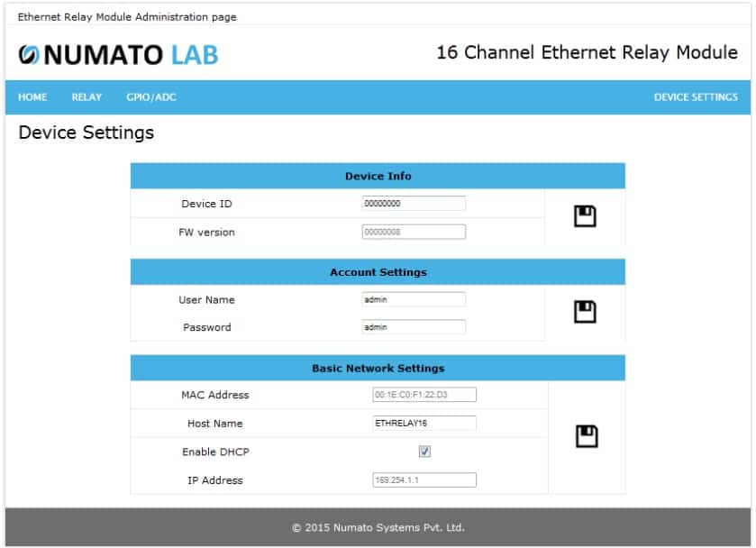Viewport: 756px width, 548px height.
Task: Click the Password input field
Action: tap(414, 327)
